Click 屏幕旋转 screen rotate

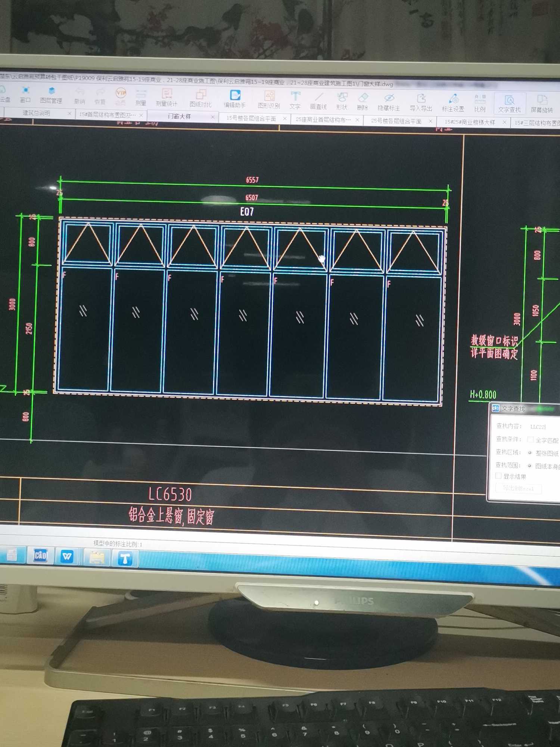542,105
